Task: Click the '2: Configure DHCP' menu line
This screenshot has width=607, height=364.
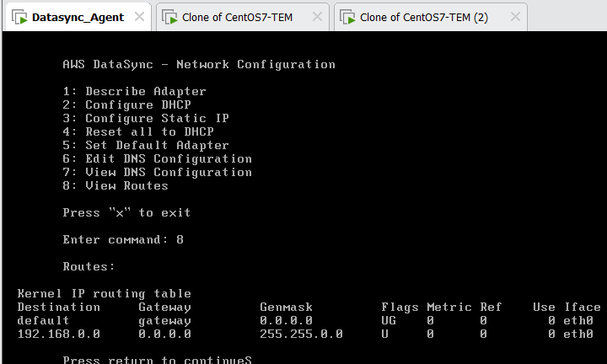Action: pos(127,104)
